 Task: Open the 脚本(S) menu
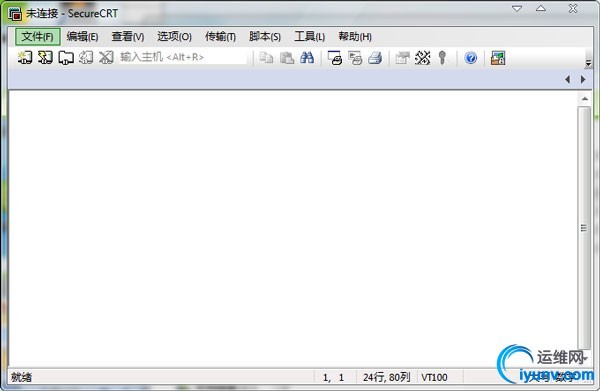click(x=265, y=37)
